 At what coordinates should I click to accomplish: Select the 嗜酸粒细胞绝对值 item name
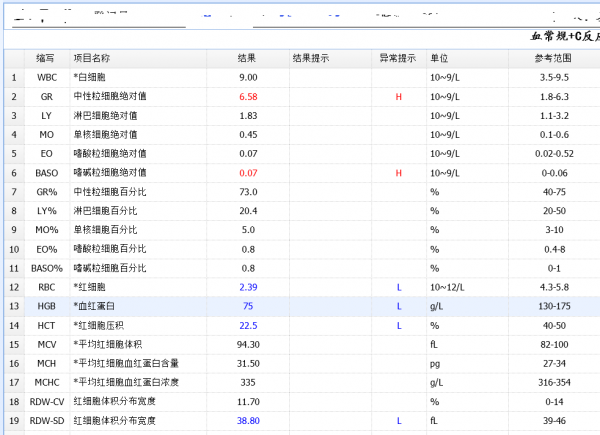[110, 153]
